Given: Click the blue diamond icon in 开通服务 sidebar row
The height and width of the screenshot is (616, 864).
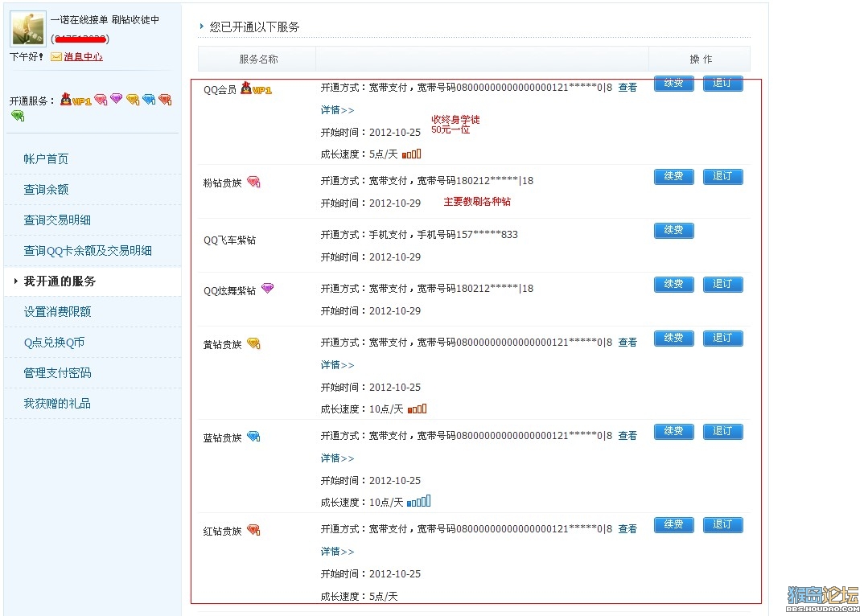Looking at the screenshot, I should click(x=150, y=99).
